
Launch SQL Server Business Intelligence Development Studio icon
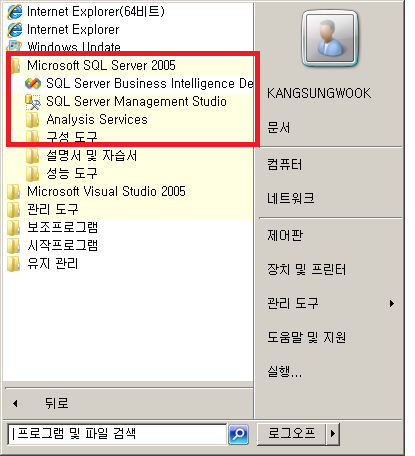(33, 83)
